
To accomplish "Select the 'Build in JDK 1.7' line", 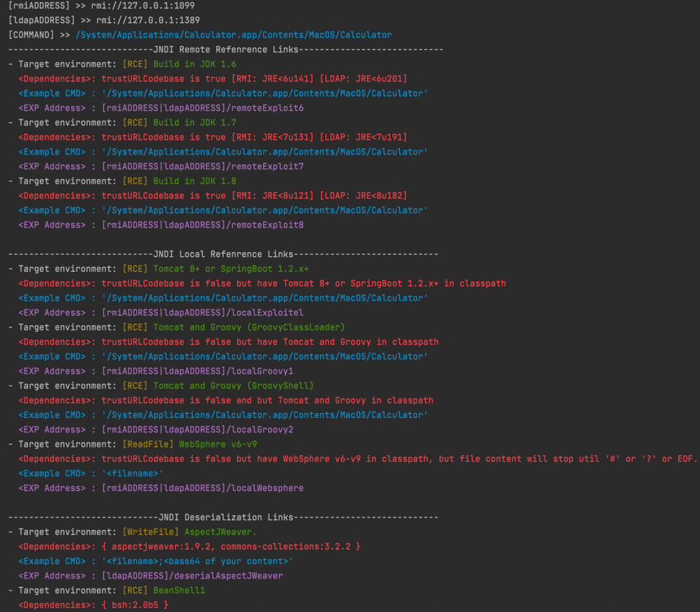I will tap(122, 123).
